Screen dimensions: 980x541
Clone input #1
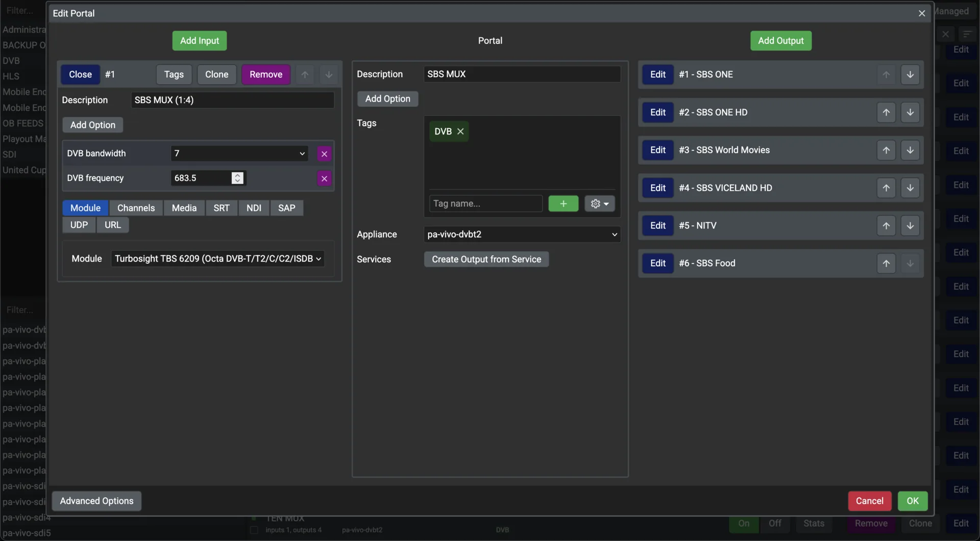coord(216,75)
